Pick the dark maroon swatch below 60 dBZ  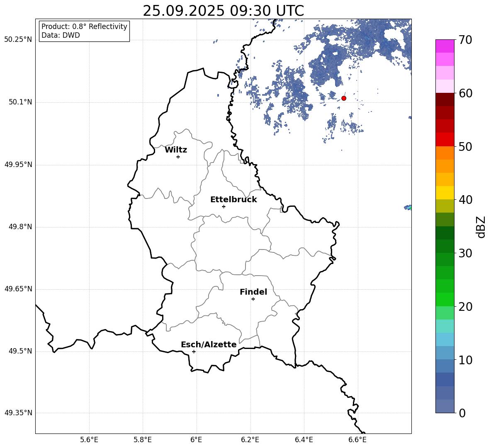[445, 100]
